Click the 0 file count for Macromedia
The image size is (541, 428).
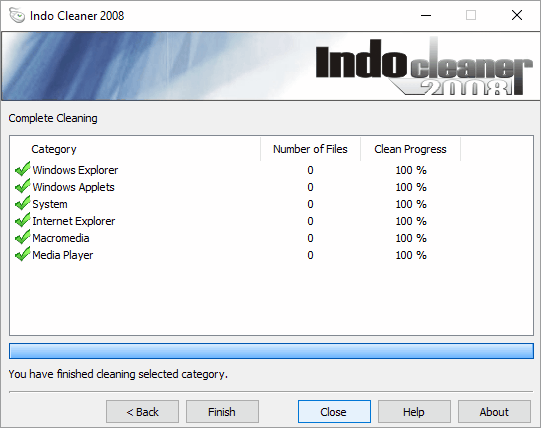click(311, 238)
